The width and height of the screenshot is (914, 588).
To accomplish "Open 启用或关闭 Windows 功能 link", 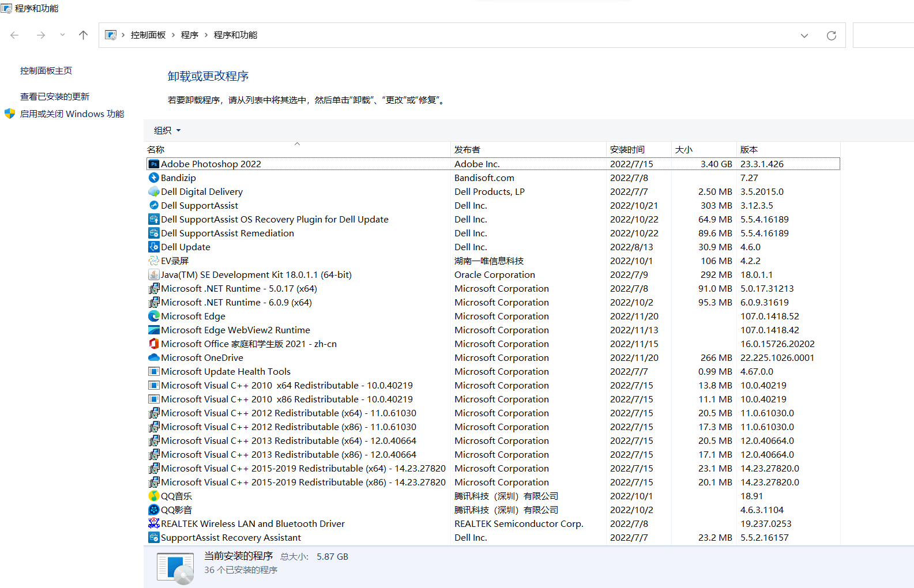I will tap(72, 114).
